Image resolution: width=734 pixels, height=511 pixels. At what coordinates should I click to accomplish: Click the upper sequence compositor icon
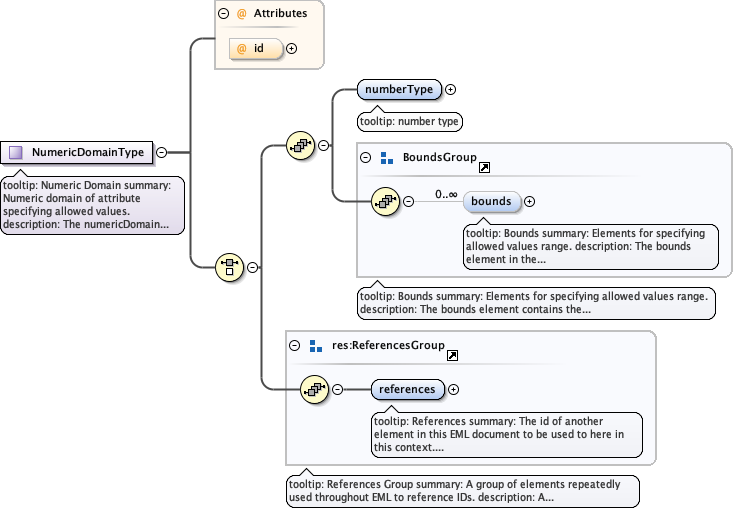coord(300,145)
